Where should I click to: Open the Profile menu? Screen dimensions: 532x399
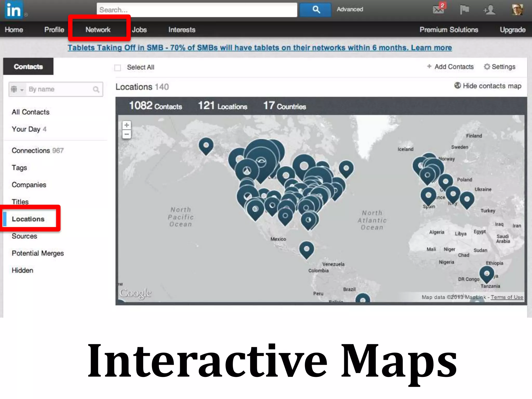click(x=54, y=30)
